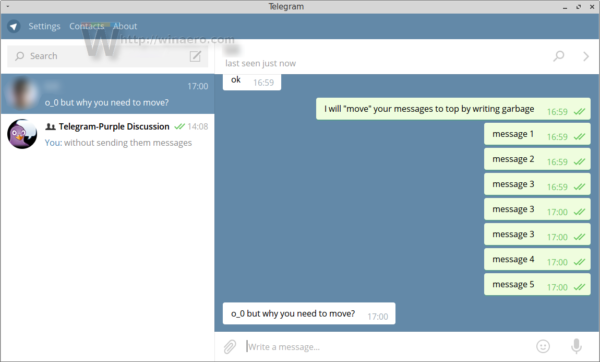Expand chat info with right chevron
600x362 pixels.
point(586,56)
